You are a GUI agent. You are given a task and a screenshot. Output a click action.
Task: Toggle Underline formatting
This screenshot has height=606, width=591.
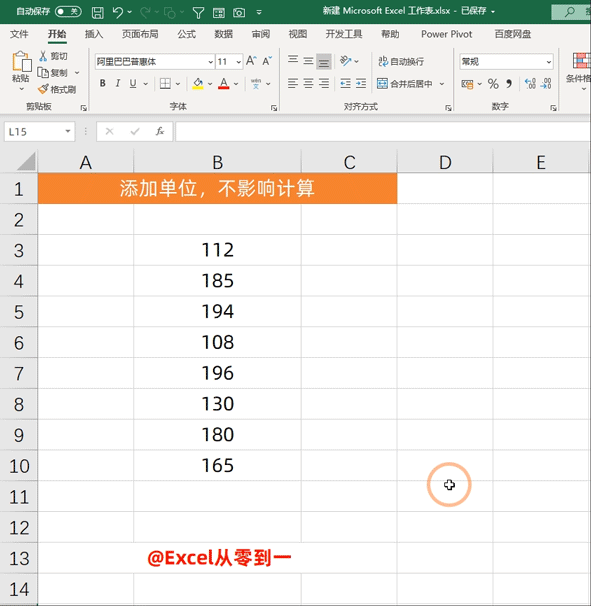pos(133,83)
